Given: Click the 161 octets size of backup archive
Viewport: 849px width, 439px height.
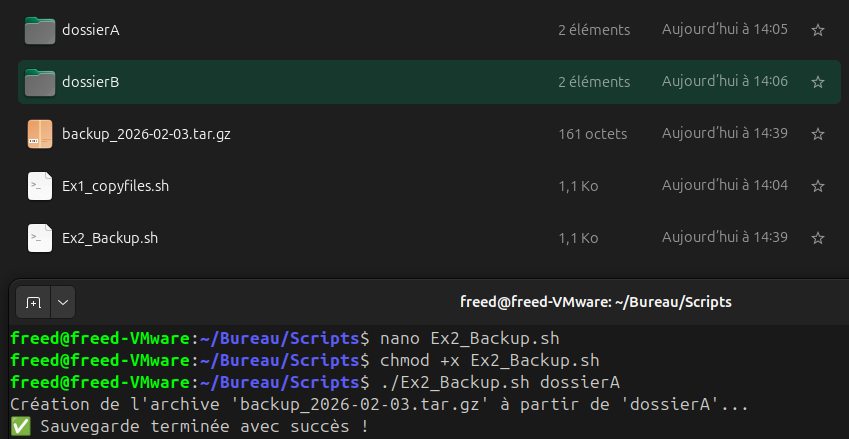Looking at the screenshot, I should tap(592, 134).
